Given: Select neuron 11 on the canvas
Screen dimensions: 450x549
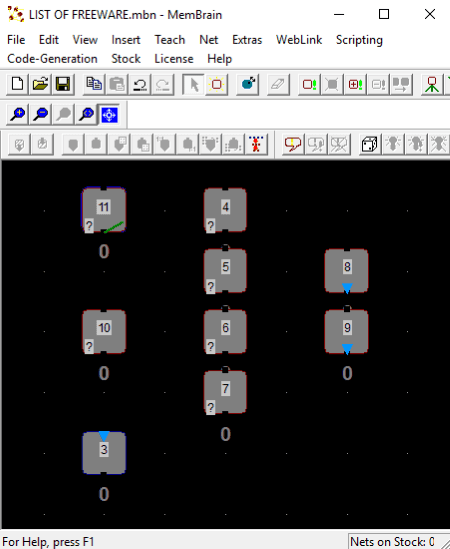Looking at the screenshot, I should (x=104, y=210).
